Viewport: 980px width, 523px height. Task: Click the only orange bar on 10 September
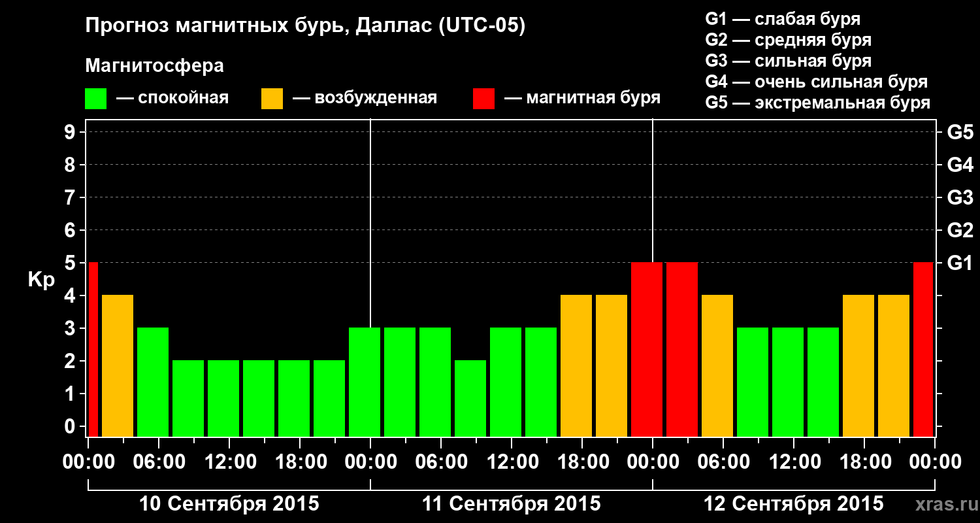click(118, 365)
